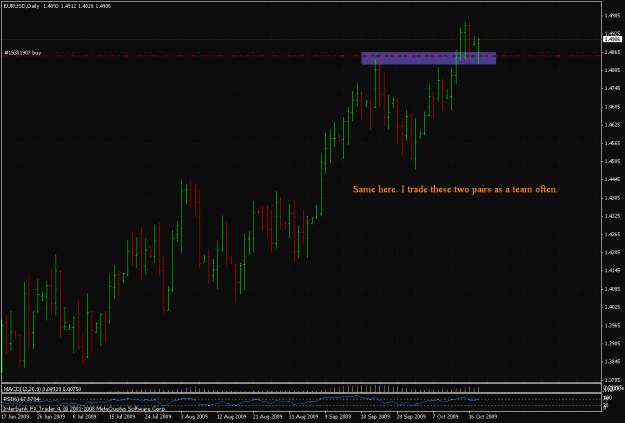Viewport: 625px width, 423px height.
Task: Click the 3 Aug 2009 date label
Action: (194, 417)
